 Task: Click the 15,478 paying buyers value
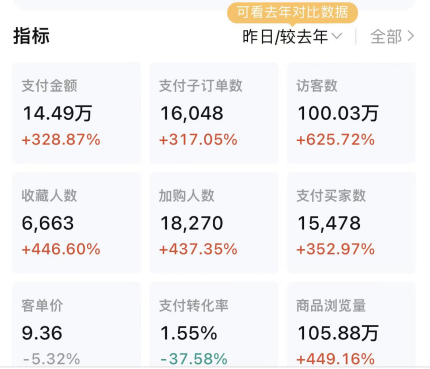[329, 223]
